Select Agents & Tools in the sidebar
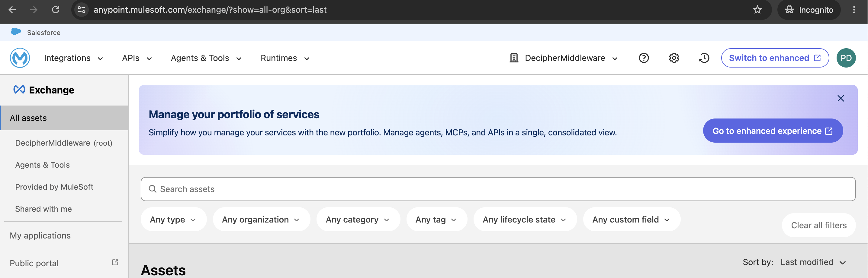The height and width of the screenshot is (278, 868). click(43, 165)
